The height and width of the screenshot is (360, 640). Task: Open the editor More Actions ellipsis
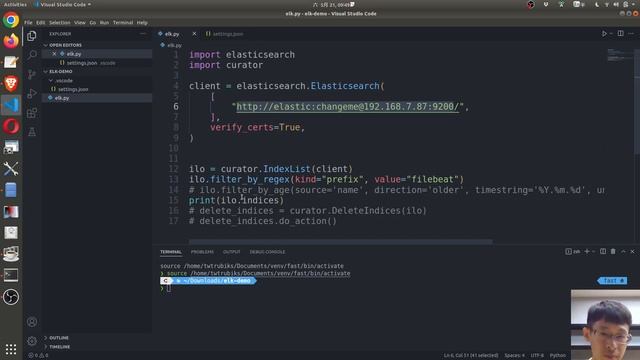(631, 33)
